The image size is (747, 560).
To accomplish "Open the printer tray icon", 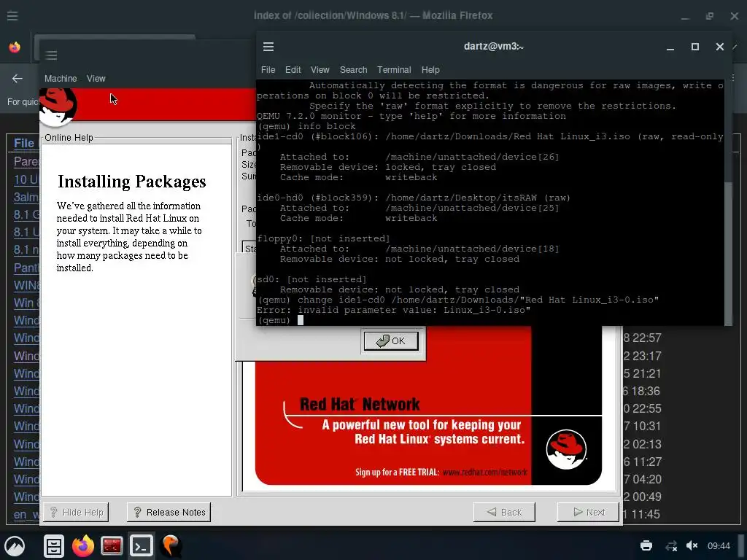I will [x=646, y=545].
